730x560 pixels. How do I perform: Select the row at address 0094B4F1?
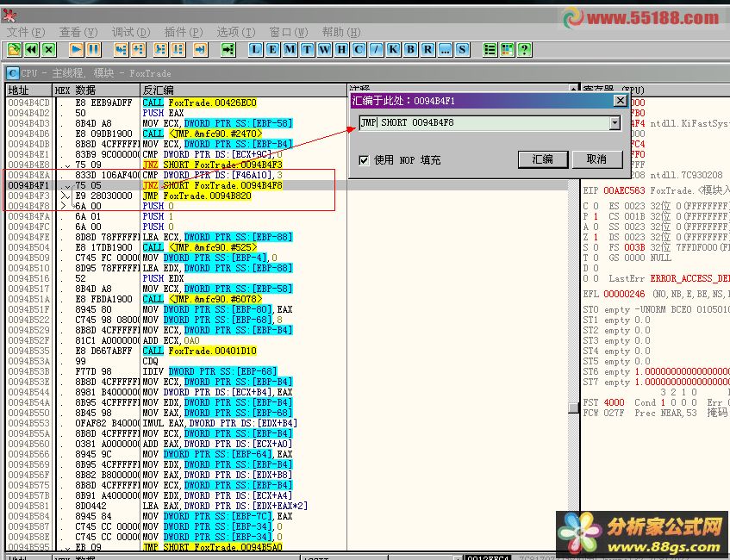[x=287, y=185]
